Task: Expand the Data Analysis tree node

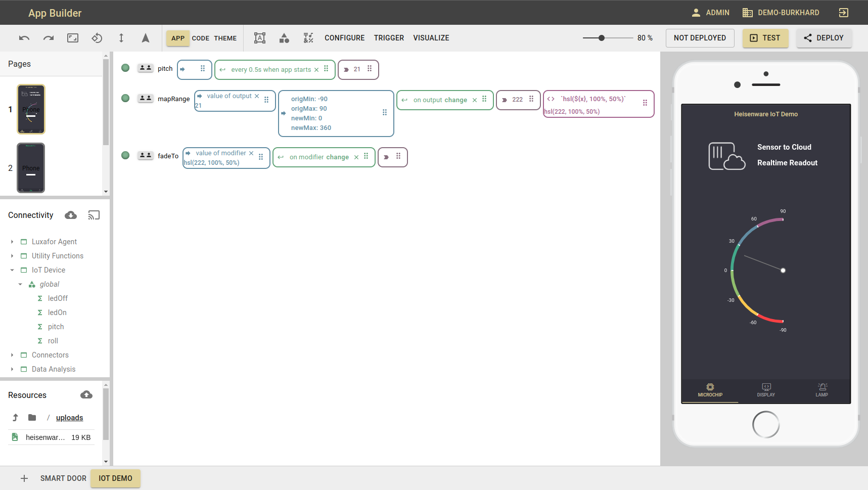Action: coord(12,369)
